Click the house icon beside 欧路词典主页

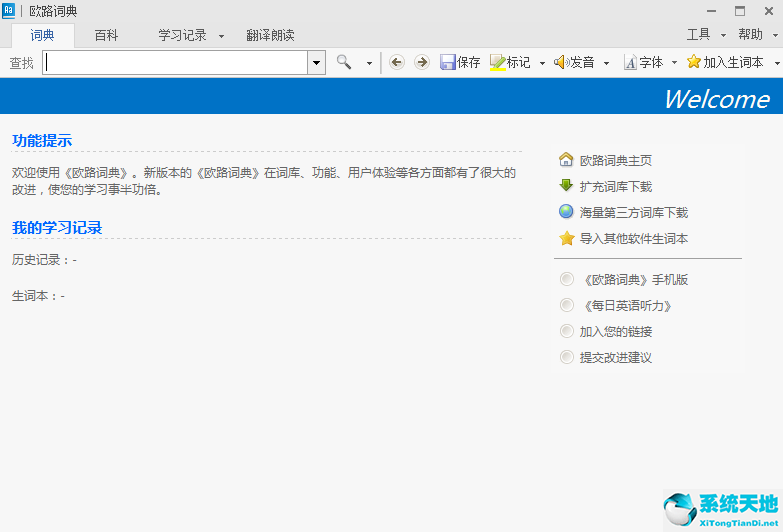566,159
